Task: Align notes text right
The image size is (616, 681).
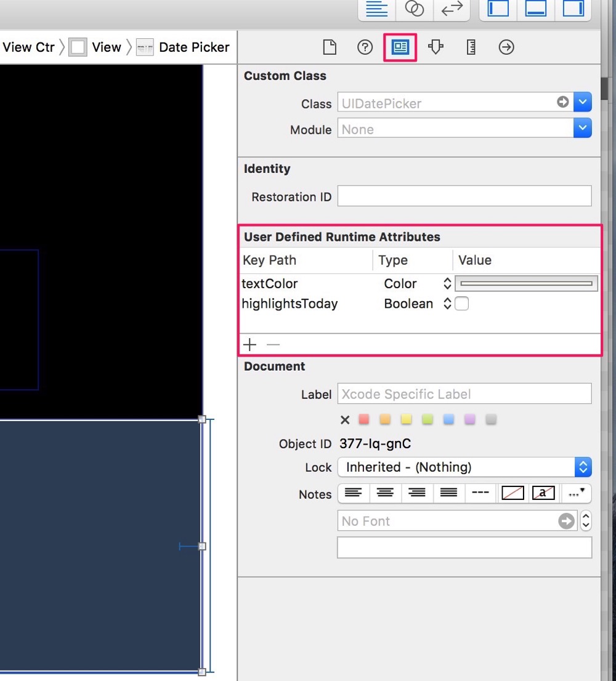Action: point(417,493)
